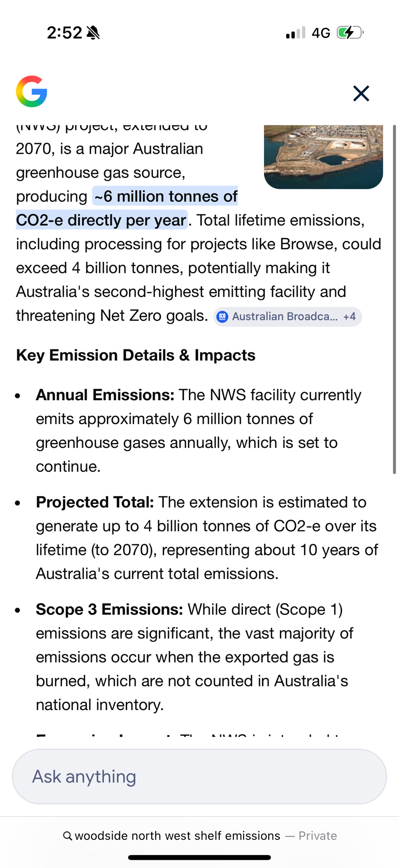This screenshot has width=399, height=868.
Task: Tap the home indicator bar at the bottom
Action: click(x=199, y=857)
